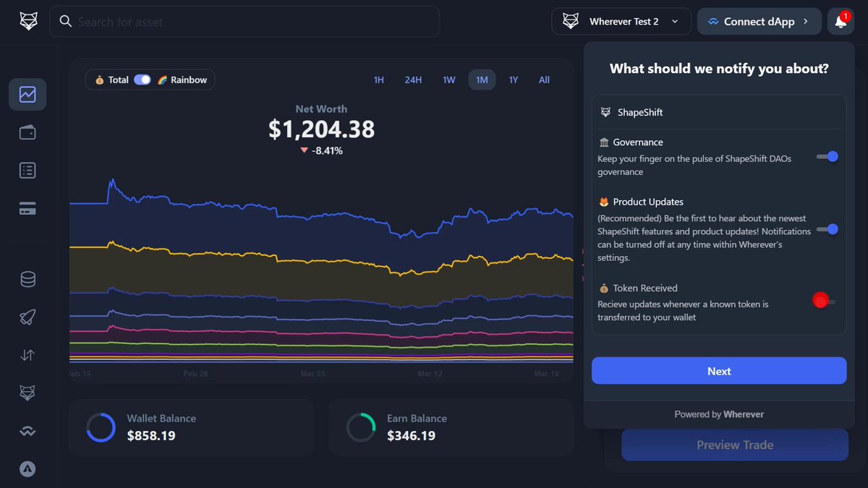
Task: Open the swap arrows icon in sidebar
Action: point(27,355)
